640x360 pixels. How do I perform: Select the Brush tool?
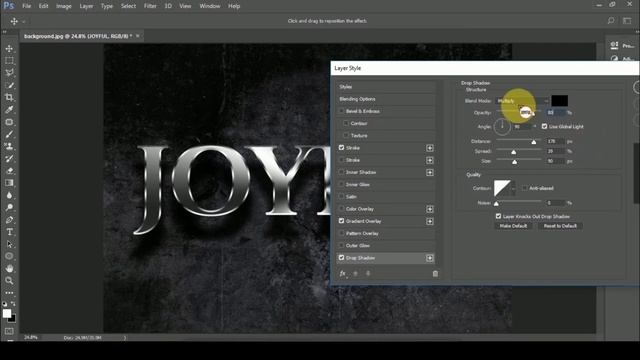pos(9,134)
